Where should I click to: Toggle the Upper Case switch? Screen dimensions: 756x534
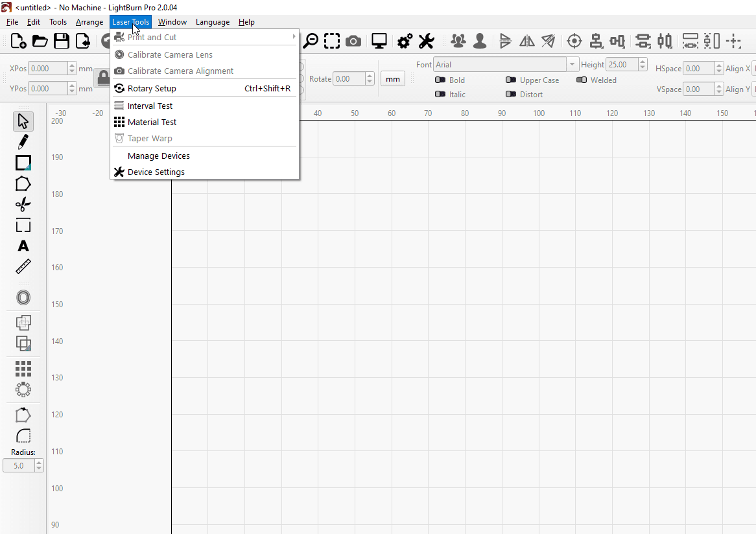tap(511, 80)
